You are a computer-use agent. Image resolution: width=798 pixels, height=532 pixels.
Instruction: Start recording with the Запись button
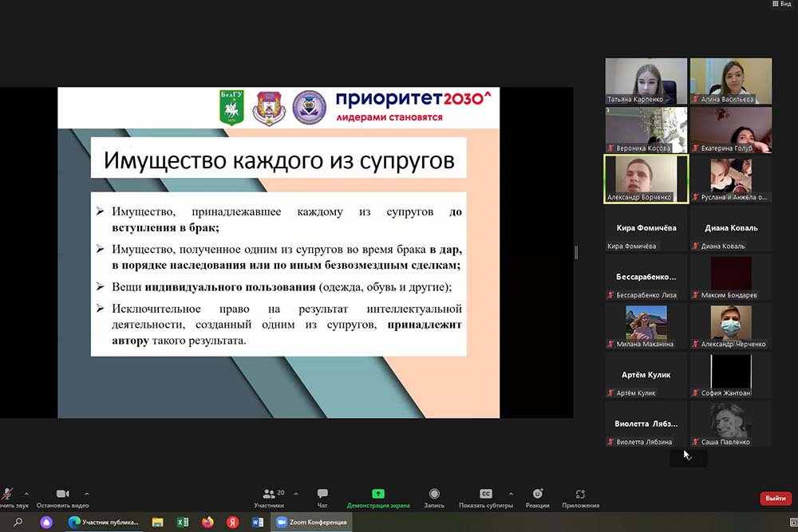tap(434, 495)
